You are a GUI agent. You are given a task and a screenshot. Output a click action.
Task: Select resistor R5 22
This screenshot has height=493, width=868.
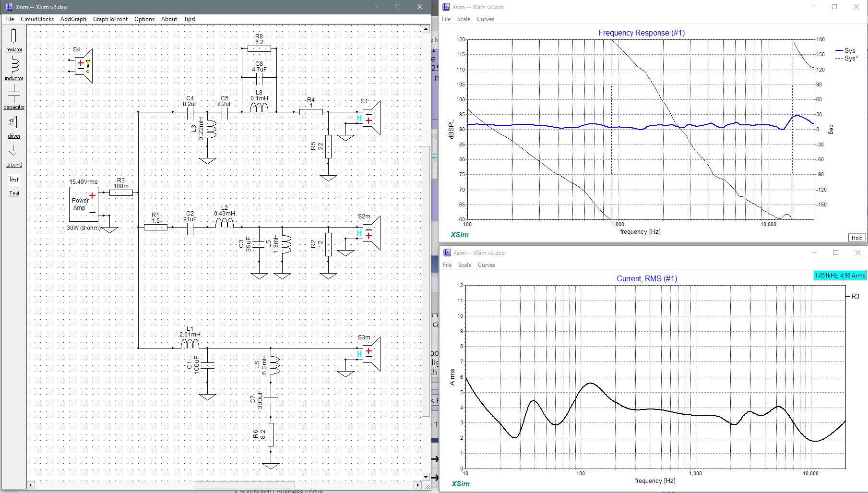point(328,146)
